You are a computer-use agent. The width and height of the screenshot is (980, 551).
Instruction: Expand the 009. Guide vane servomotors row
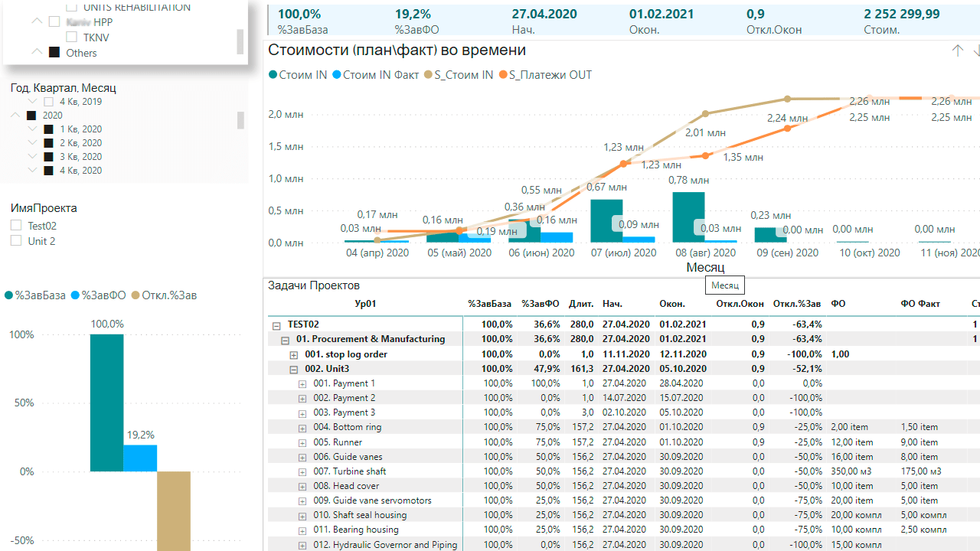(x=302, y=501)
